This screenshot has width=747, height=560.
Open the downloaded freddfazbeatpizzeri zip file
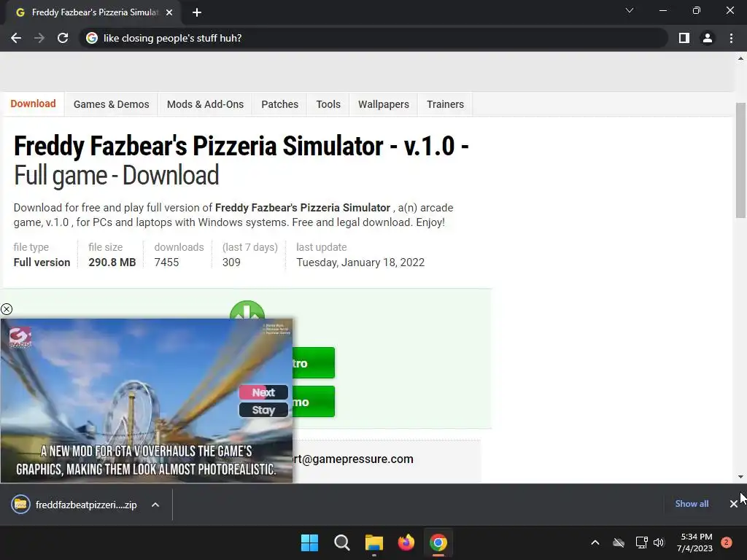(x=74, y=505)
